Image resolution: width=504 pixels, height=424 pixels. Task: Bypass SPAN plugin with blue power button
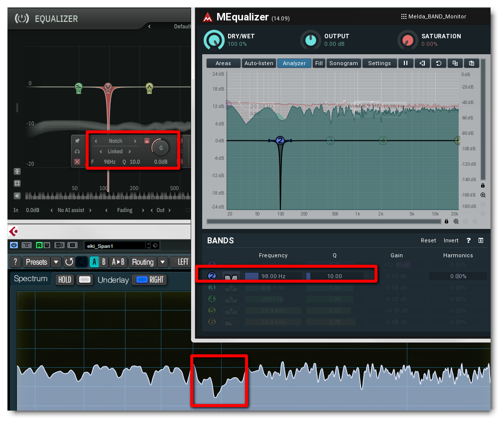coord(14,245)
